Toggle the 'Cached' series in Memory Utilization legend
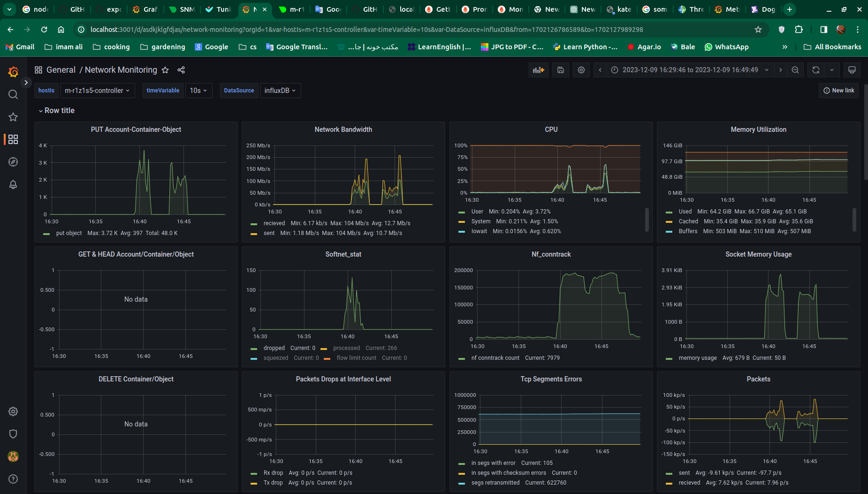Viewport: 868px width, 494px height. pos(688,221)
